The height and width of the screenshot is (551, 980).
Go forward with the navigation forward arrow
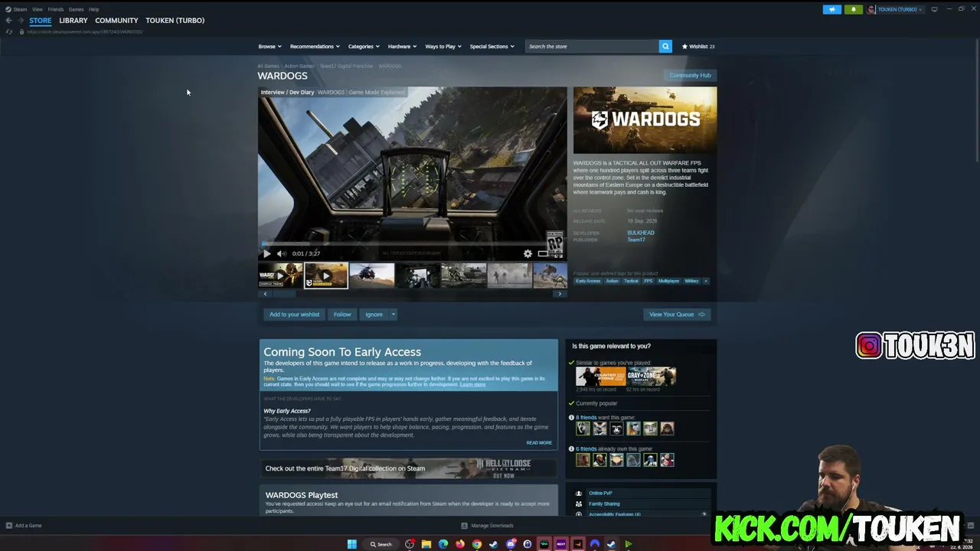tap(20, 21)
